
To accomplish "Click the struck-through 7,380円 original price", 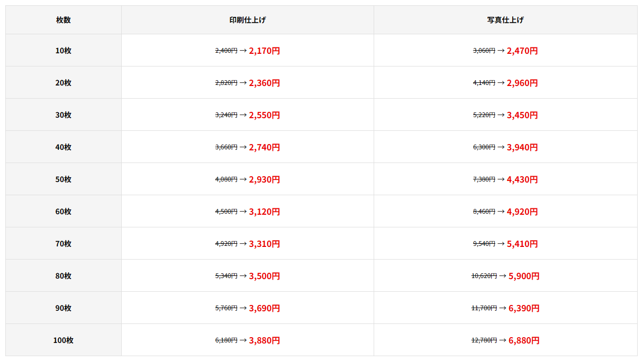I will pyautogui.click(x=484, y=179).
